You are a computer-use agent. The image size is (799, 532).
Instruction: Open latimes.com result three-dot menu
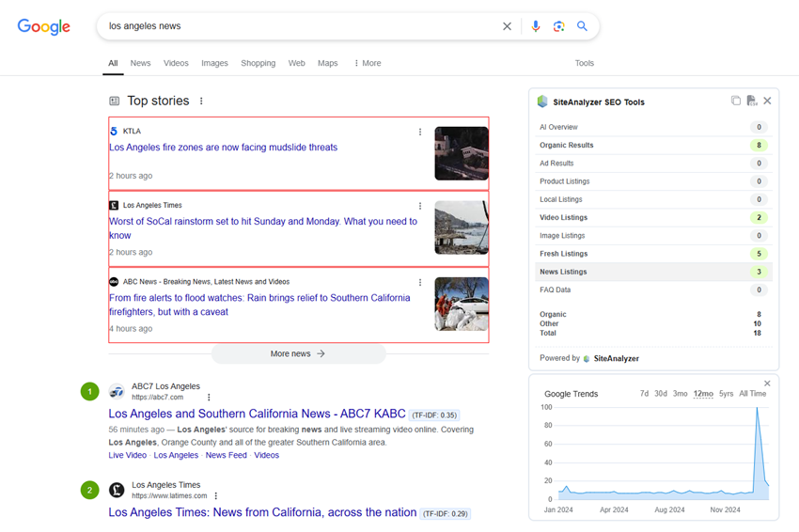point(216,496)
